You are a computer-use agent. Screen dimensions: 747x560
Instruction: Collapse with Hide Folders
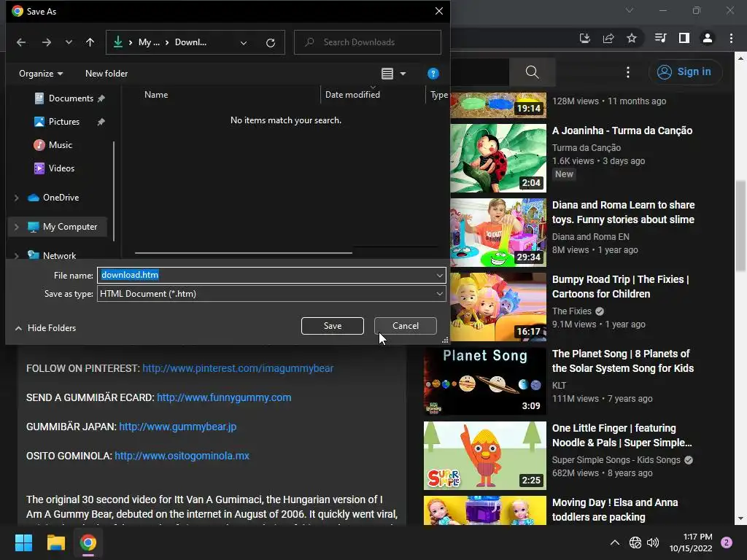point(45,328)
